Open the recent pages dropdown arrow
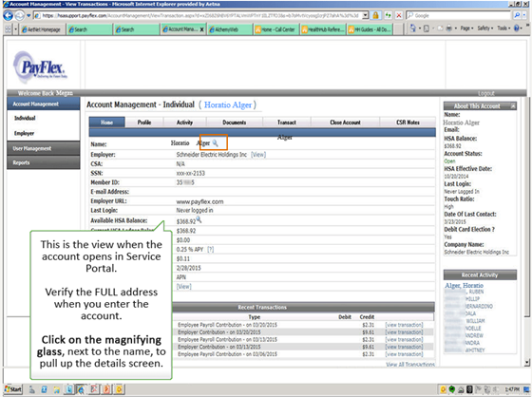This screenshot has height=397, width=532. click(x=28, y=15)
